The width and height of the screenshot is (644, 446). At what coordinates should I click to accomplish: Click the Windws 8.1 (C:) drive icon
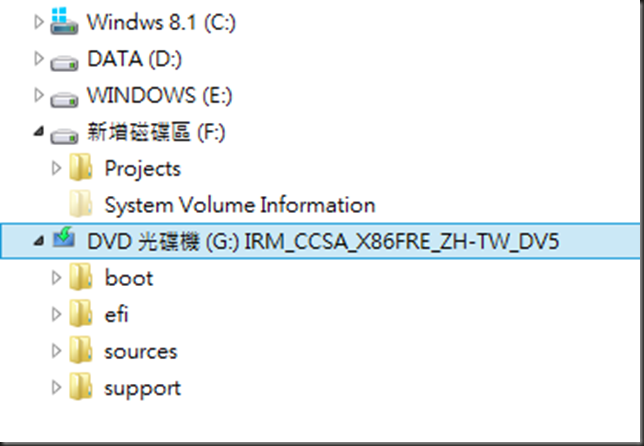tap(64, 21)
